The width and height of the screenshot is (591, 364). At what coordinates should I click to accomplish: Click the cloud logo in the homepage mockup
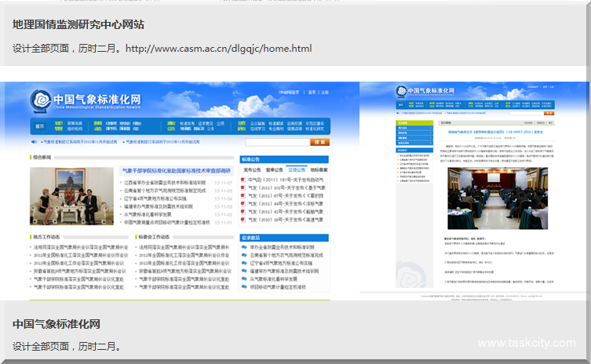(41, 100)
